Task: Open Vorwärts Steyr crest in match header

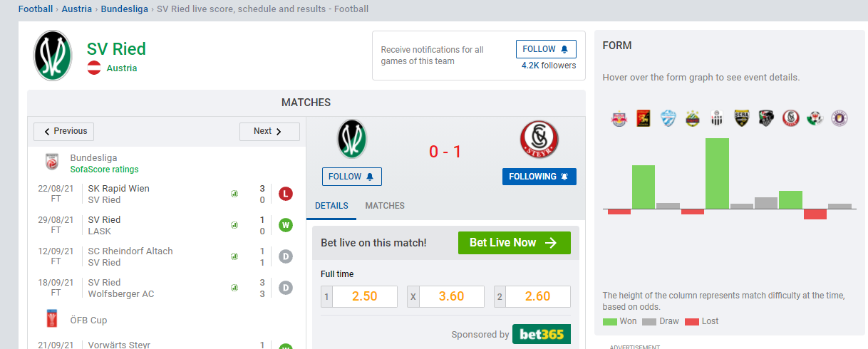Action: tap(539, 139)
